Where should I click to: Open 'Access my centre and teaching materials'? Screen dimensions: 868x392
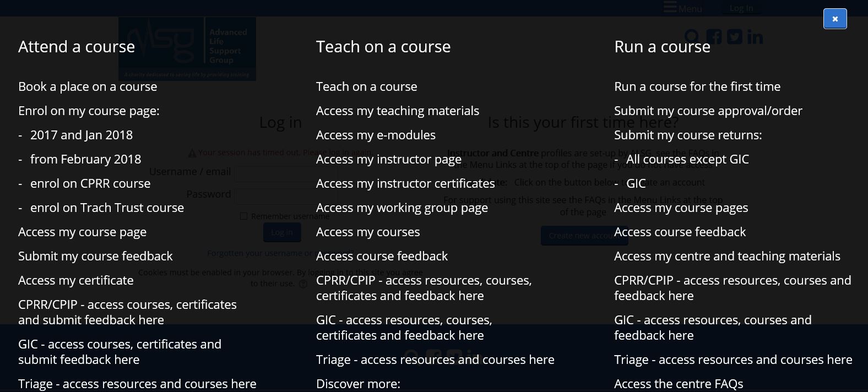[726, 256]
